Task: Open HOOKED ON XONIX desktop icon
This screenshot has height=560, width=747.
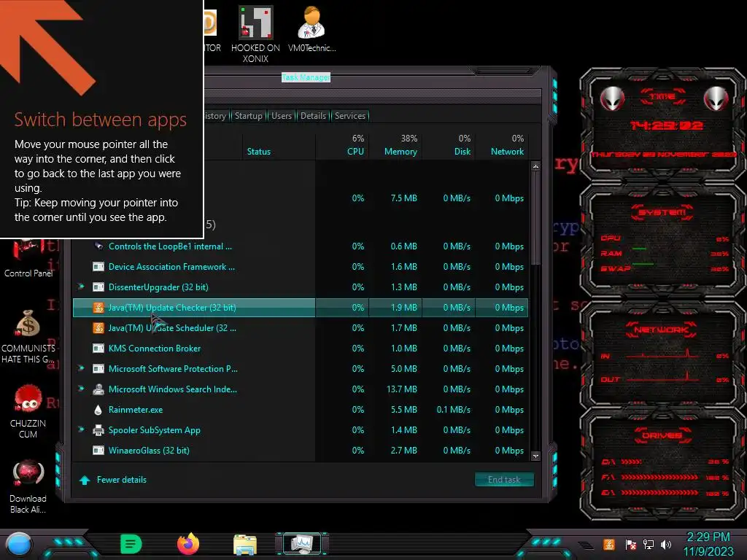Action: tap(255, 34)
